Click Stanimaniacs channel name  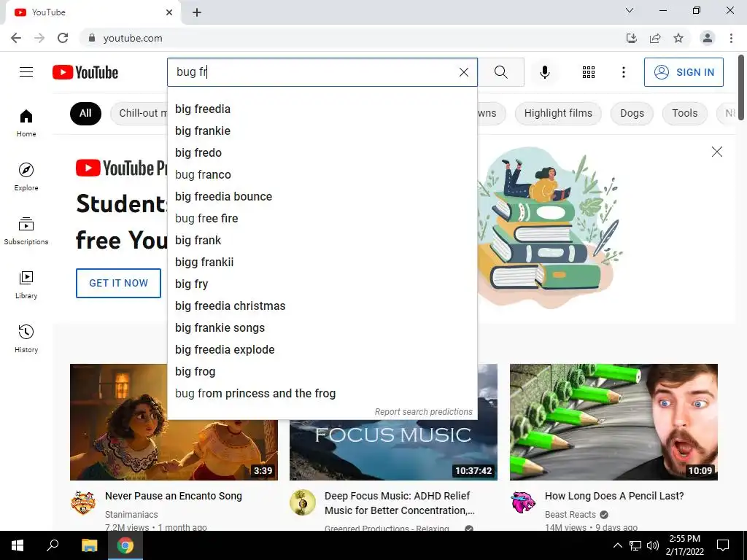pos(131,515)
